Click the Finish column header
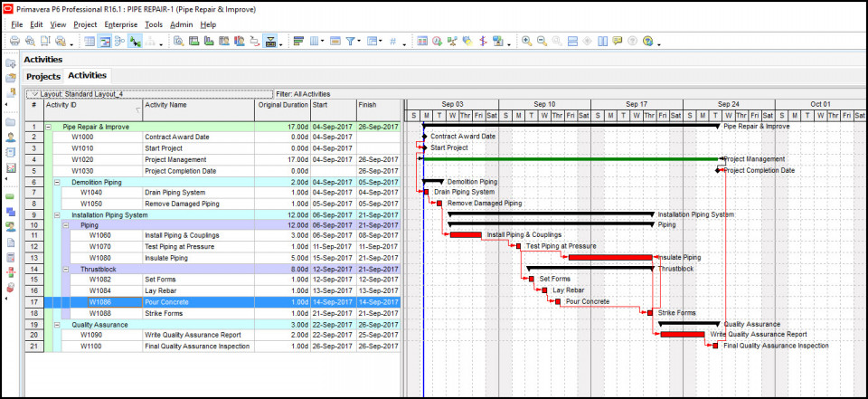 (x=378, y=109)
